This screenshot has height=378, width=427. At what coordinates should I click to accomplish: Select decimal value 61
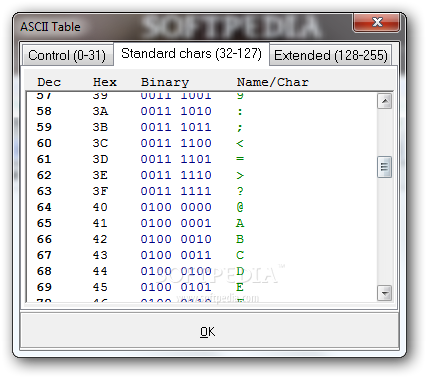(44, 159)
